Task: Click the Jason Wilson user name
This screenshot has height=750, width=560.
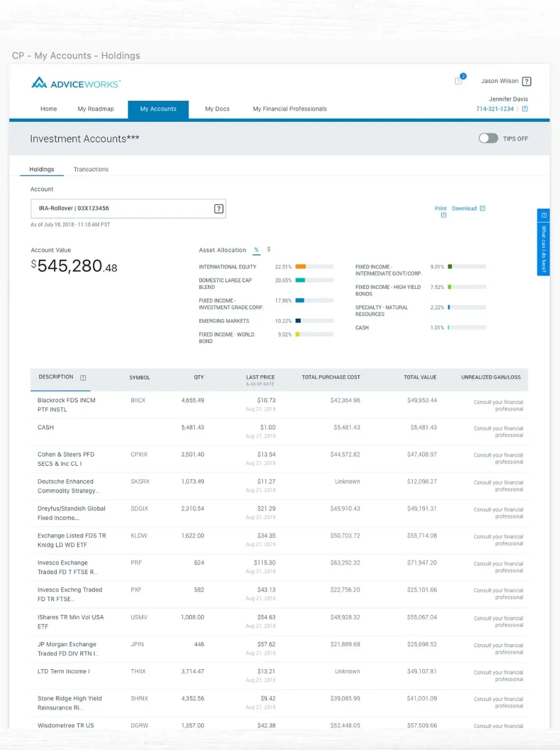Action: (x=500, y=81)
